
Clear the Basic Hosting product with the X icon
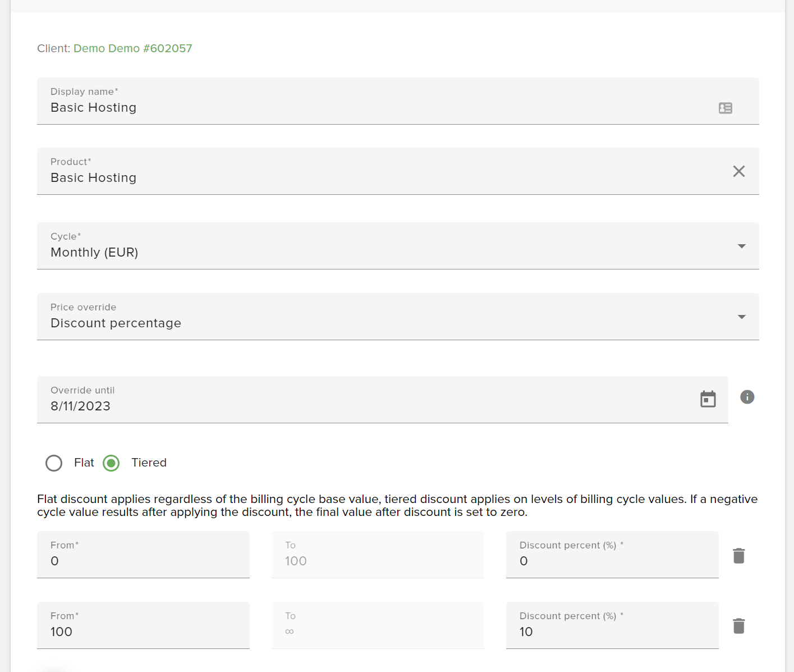pyautogui.click(x=738, y=171)
